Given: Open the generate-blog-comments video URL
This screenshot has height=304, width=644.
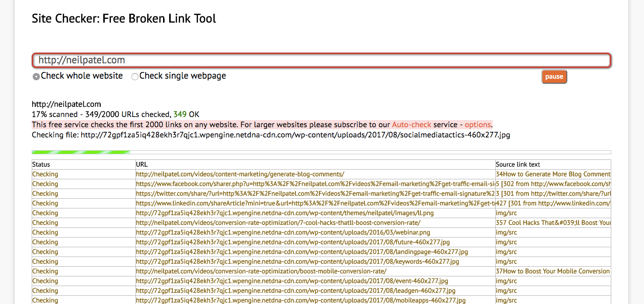Looking at the screenshot, I should [240, 174].
